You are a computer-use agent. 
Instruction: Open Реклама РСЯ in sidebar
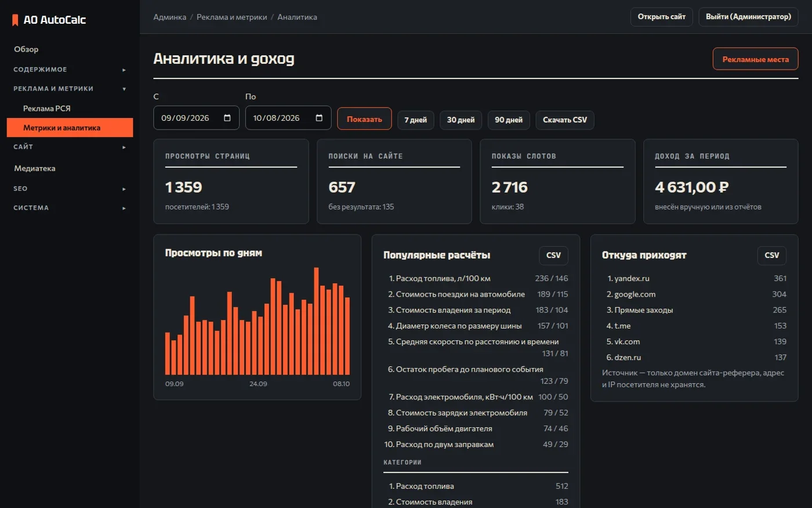(70, 109)
